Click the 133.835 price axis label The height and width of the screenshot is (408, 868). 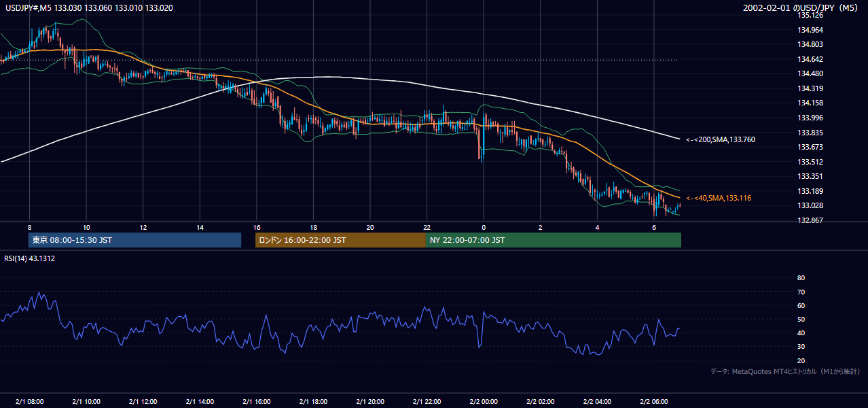(x=810, y=133)
